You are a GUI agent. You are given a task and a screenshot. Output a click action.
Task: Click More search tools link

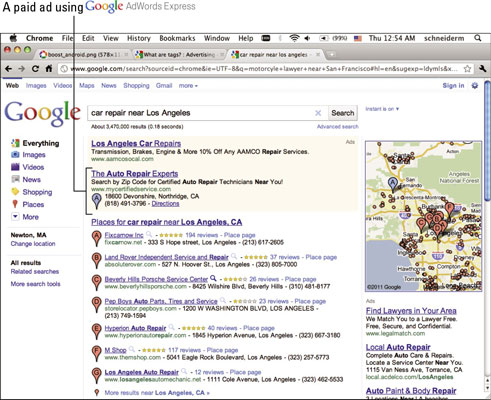(x=35, y=284)
